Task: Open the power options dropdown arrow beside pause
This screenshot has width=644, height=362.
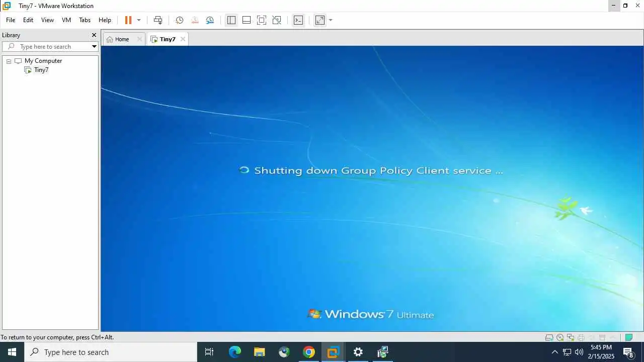Action: pyautogui.click(x=139, y=20)
